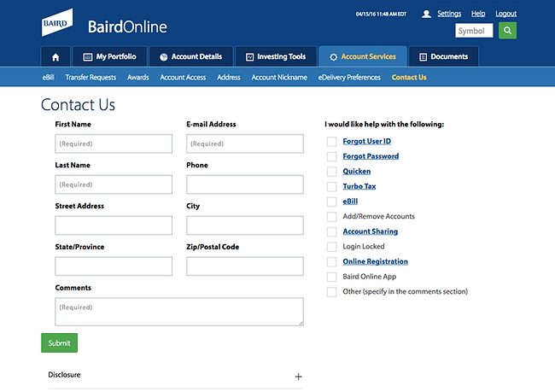Focus the Symbol search field
The image size is (555, 392).
click(474, 31)
